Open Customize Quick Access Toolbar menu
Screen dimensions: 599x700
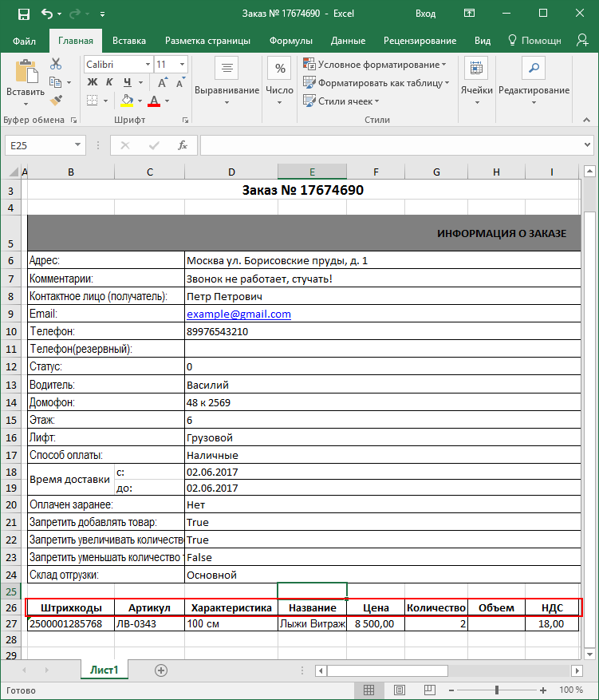pos(102,14)
